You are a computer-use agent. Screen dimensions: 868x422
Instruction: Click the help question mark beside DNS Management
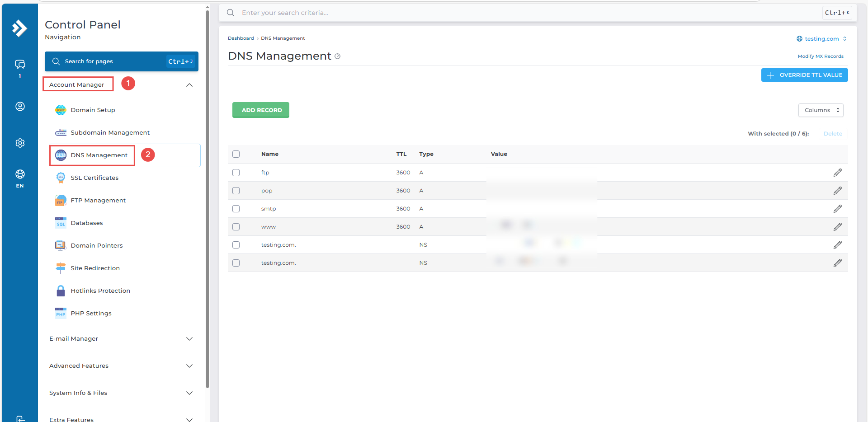(337, 56)
